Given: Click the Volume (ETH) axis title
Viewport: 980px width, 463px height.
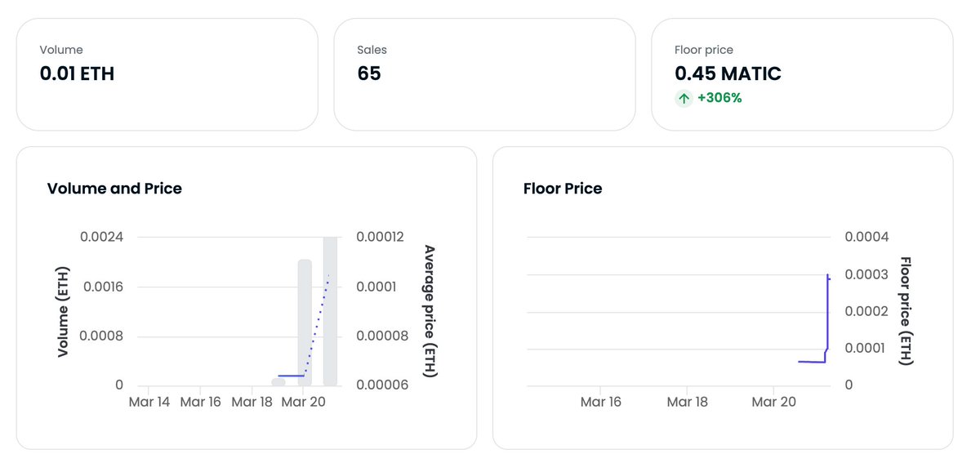Looking at the screenshot, I should [63, 311].
